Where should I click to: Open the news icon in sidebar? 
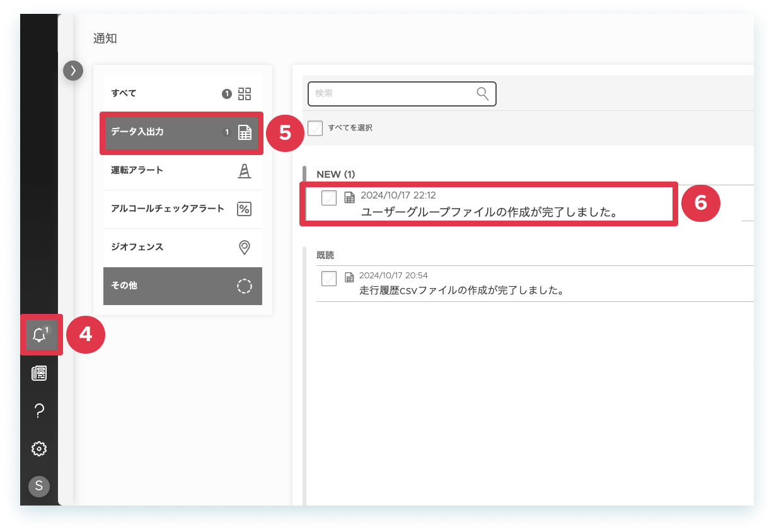[39, 373]
